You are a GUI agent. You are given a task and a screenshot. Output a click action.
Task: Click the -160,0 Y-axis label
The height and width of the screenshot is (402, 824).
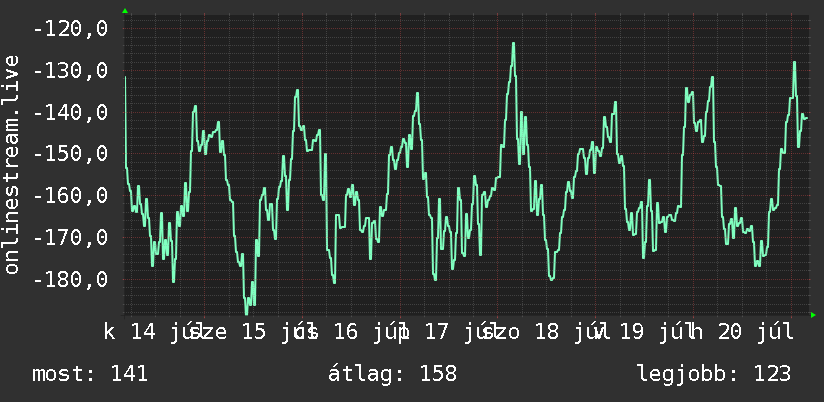(x=70, y=196)
